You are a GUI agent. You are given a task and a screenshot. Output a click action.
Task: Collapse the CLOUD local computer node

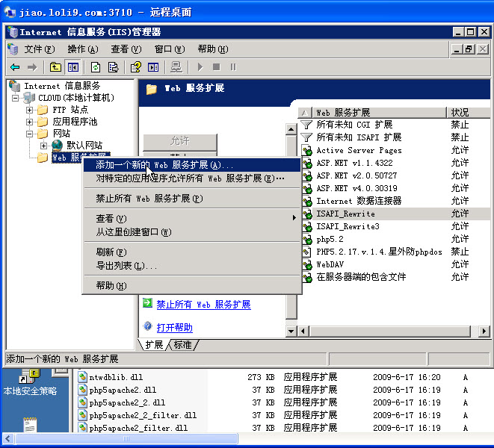[x=15, y=99]
